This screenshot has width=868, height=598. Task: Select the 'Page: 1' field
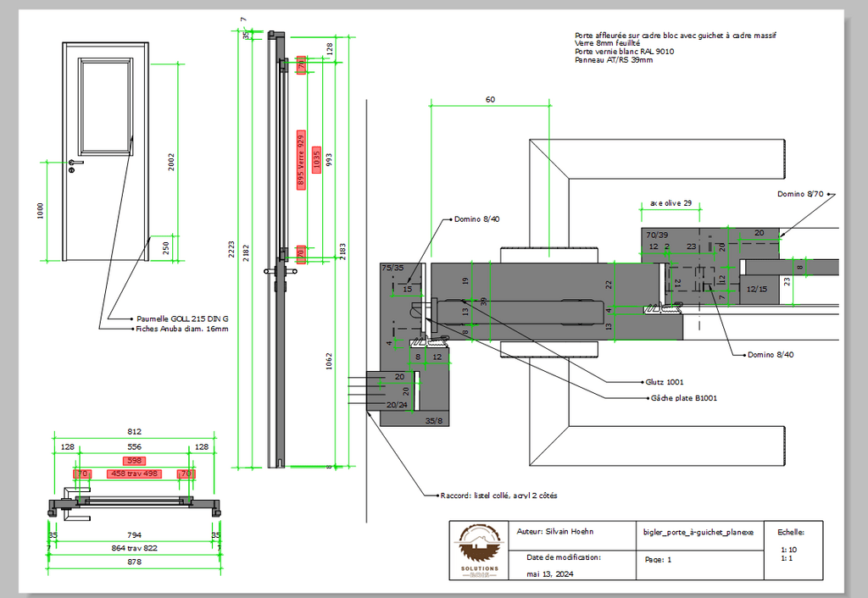(x=658, y=560)
